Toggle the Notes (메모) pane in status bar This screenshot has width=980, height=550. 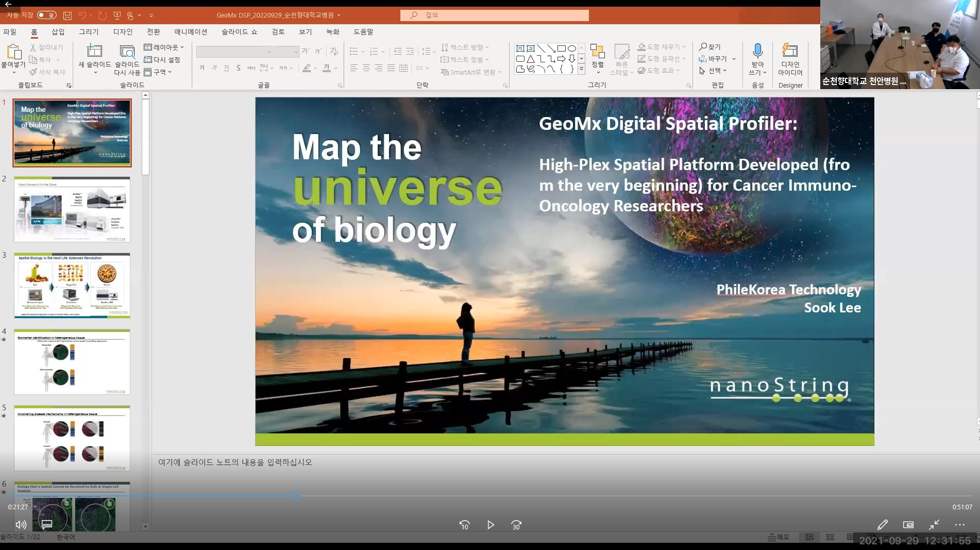pyautogui.click(x=778, y=537)
